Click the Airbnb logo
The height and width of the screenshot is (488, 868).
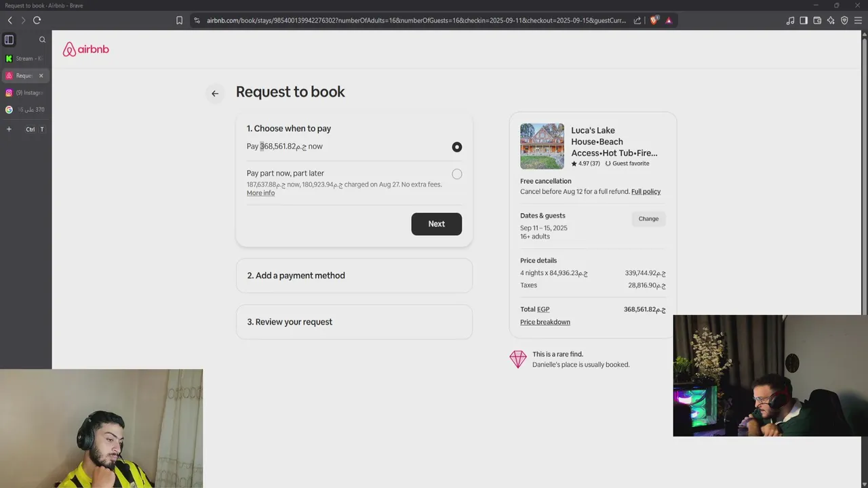[x=85, y=49]
